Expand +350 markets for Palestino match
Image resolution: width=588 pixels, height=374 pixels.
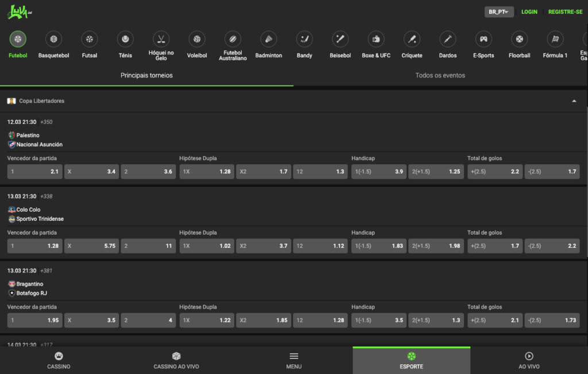tap(47, 122)
